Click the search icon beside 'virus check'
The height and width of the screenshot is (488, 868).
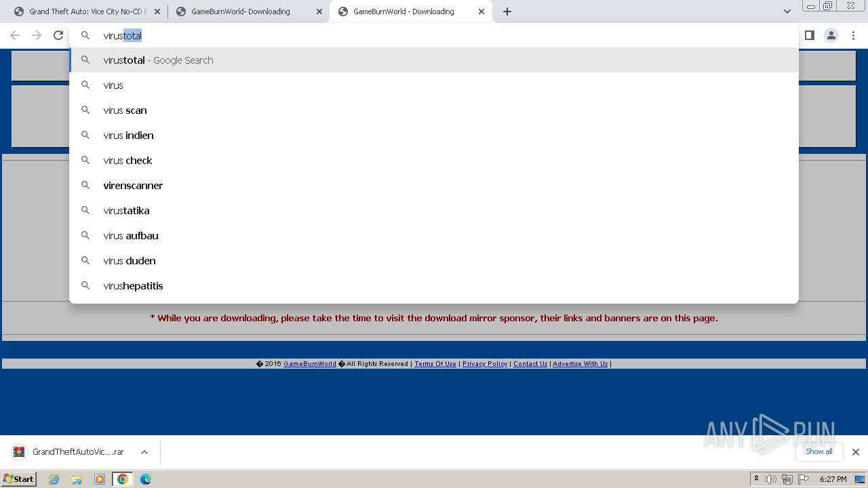(x=85, y=160)
